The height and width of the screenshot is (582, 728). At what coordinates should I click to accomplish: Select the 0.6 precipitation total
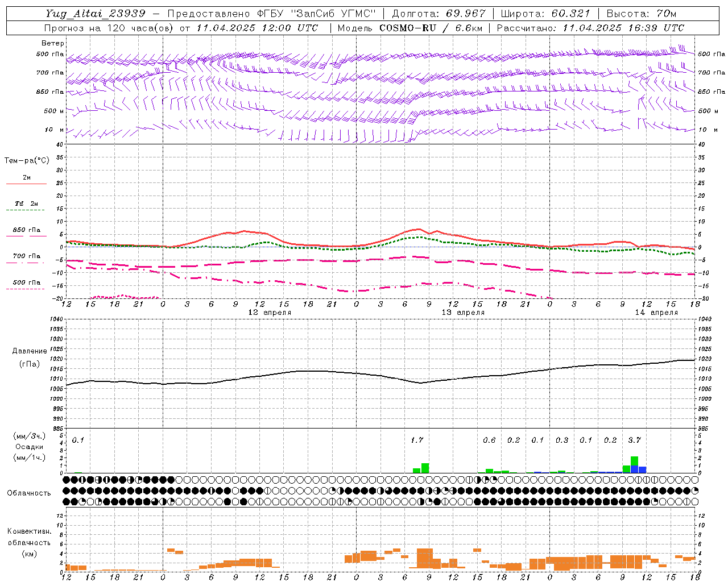pyautogui.click(x=489, y=440)
